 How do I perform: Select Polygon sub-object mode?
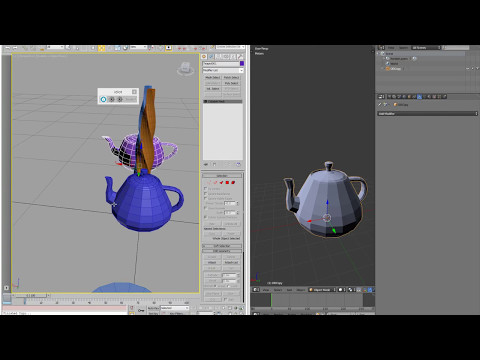pyautogui.click(x=227, y=182)
